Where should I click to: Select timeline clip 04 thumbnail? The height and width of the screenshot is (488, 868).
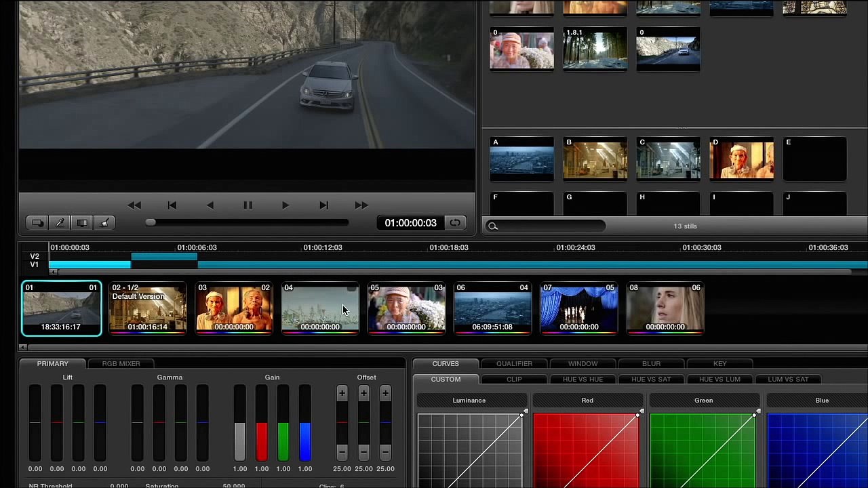(320, 308)
